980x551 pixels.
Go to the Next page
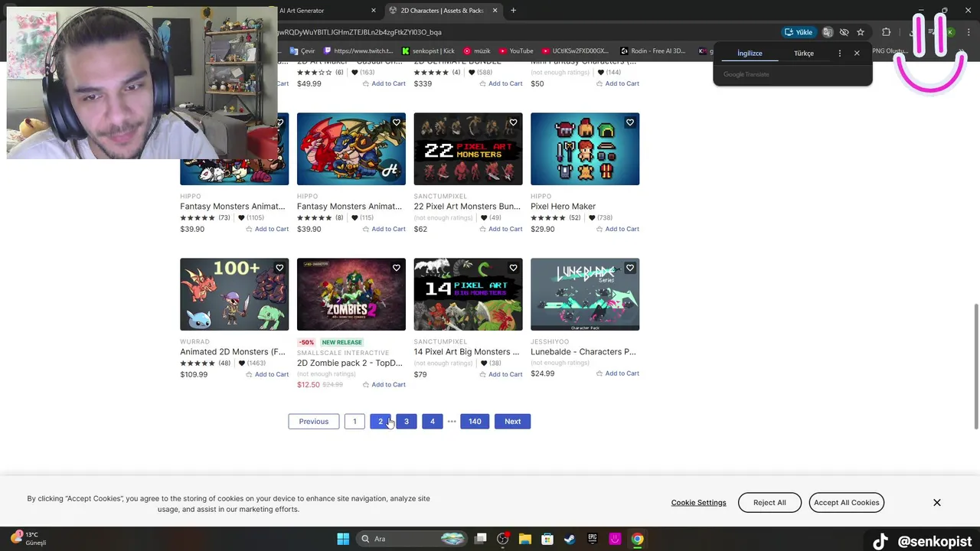click(x=513, y=422)
